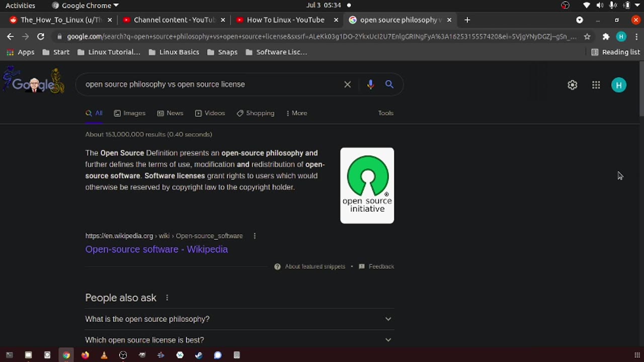Image resolution: width=644 pixels, height=362 pixels.
Task: Bookmark this page with the star icon
Action: click(x=587, y=36)
